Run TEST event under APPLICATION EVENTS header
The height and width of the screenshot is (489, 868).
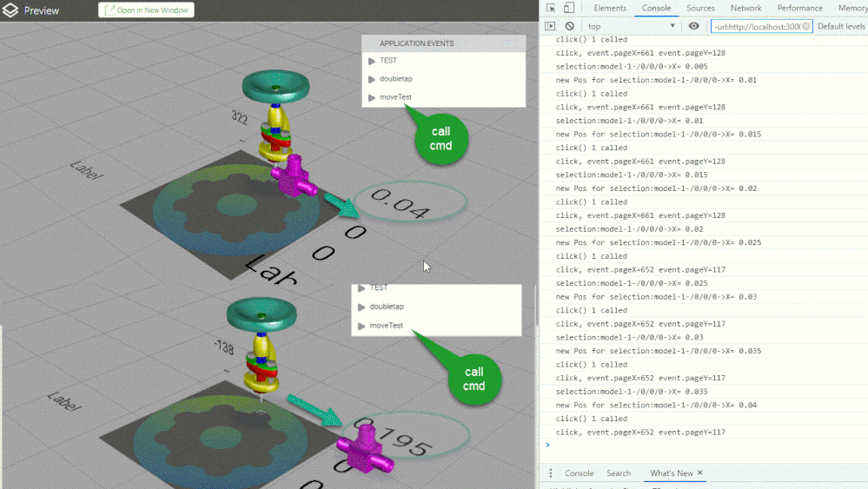(372, 61)
